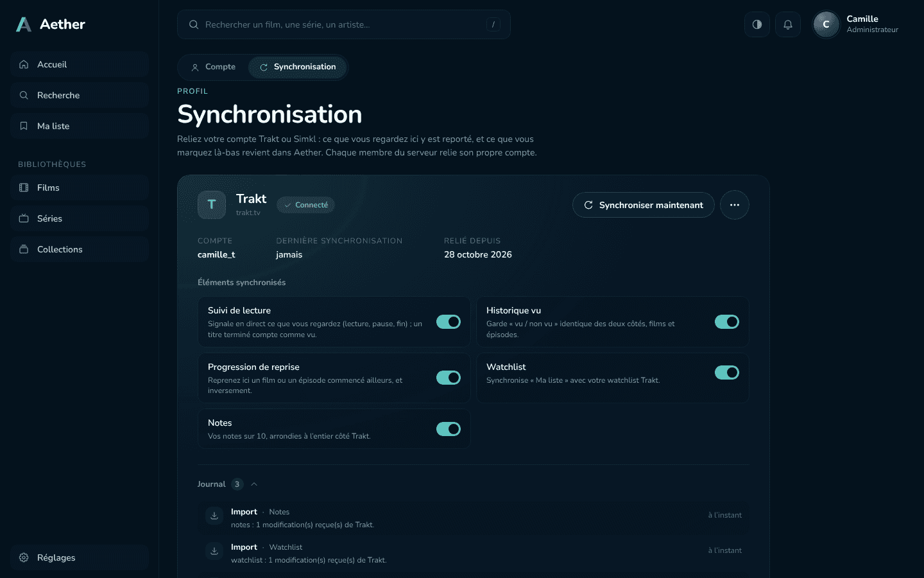Toggle Suivi de lecture switch
Image resolution: width=924 pixels, height=578 pixels.
(449, 322)
